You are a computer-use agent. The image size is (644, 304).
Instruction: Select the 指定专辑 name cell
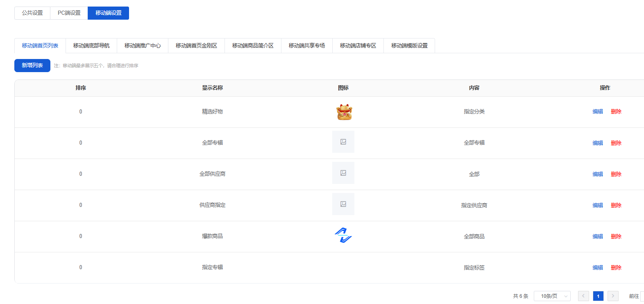click(x=212, y=267)
